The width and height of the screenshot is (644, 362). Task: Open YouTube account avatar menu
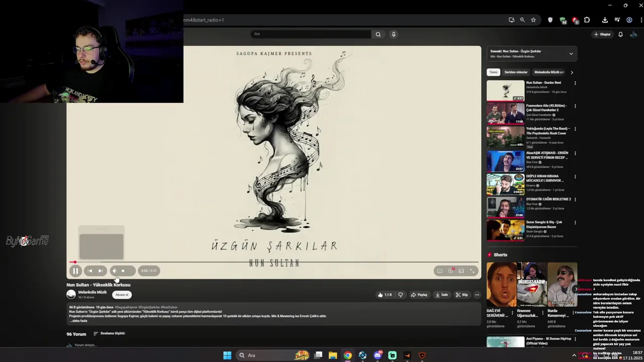[x=633, y=34]
